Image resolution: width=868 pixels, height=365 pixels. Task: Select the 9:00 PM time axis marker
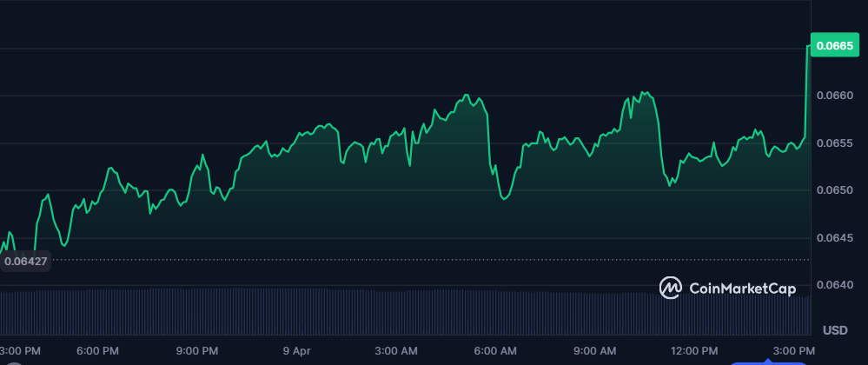coord(197,350)
